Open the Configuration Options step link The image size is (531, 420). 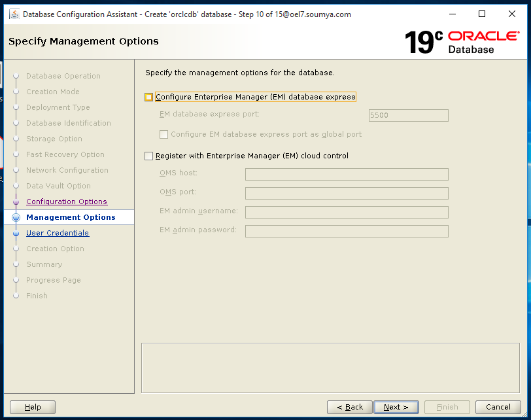click(x=67, y=201)
